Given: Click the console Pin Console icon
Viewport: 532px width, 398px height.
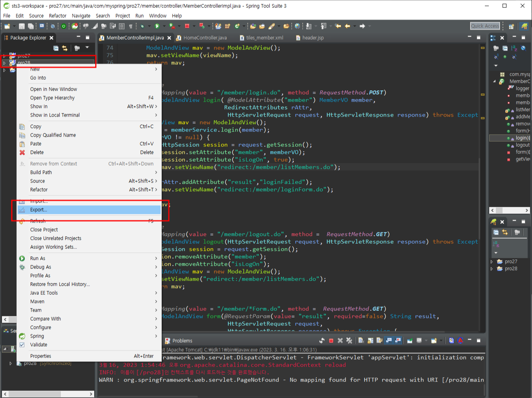Looking at the screenshot, I should click(410, 341).
